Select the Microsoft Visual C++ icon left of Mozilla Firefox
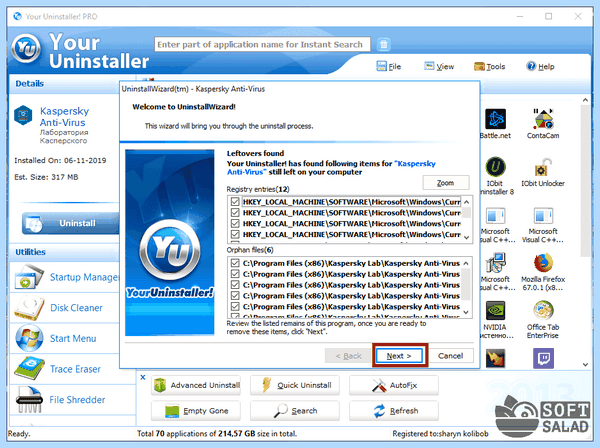The image size is (600, 448). pyautogui.click(x=495, y=262)
